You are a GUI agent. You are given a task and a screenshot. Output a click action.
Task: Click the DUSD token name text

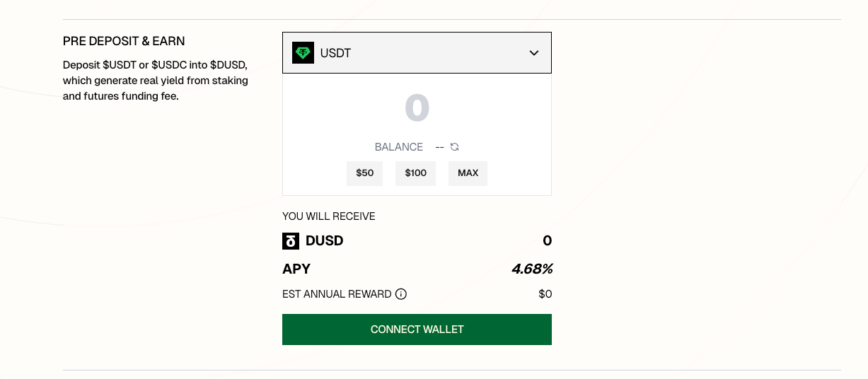(325, 241)
